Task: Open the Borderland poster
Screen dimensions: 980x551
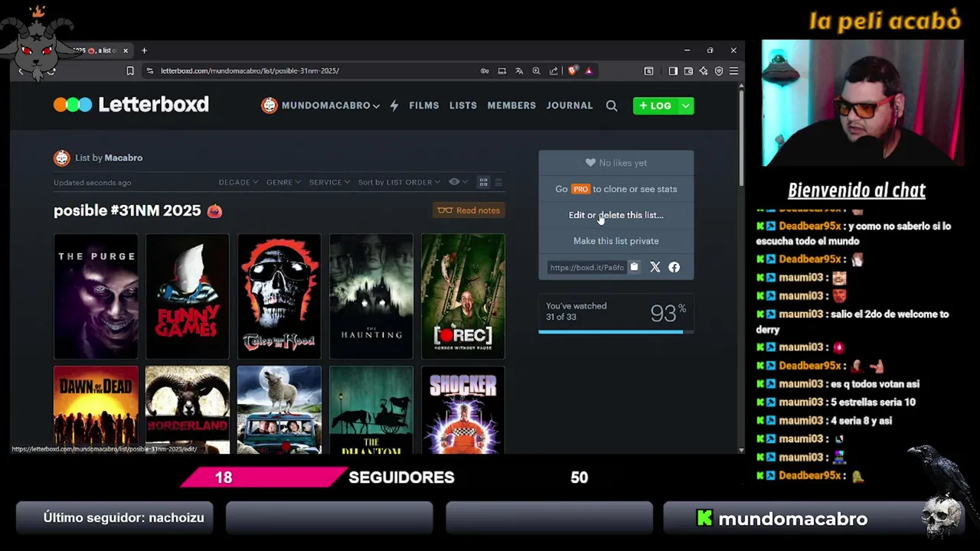Action: (188, 410)
